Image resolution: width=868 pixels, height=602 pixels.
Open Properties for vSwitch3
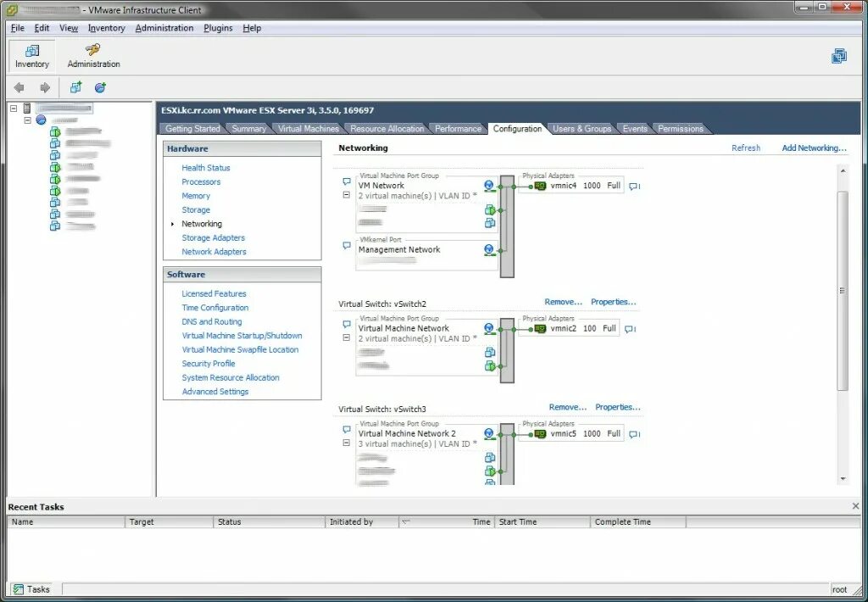click(618, 407)
